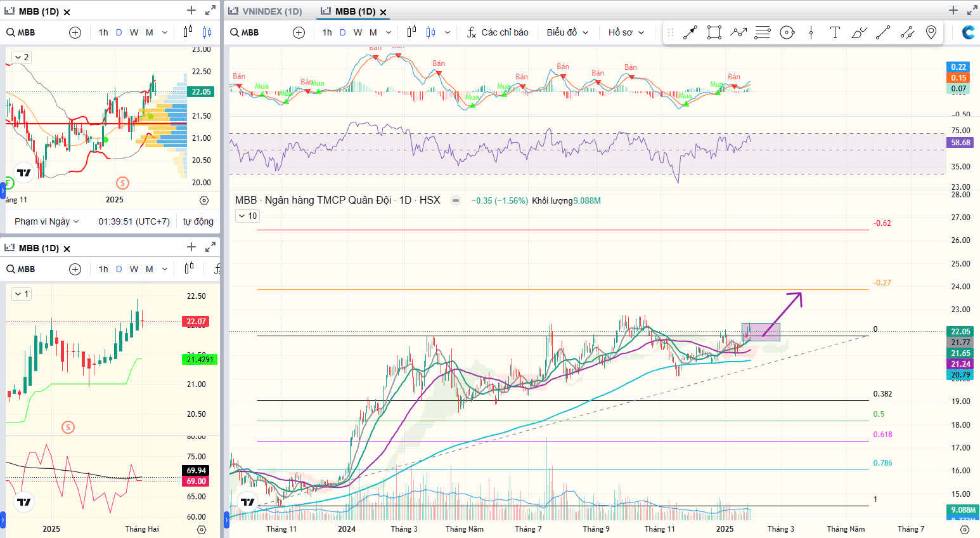
Task: Select M interval in main chart toolbar
Action: coord(373,32)
